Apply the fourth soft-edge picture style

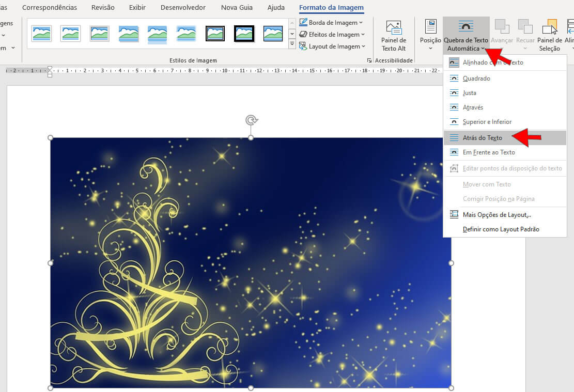(x=129, y=34)
